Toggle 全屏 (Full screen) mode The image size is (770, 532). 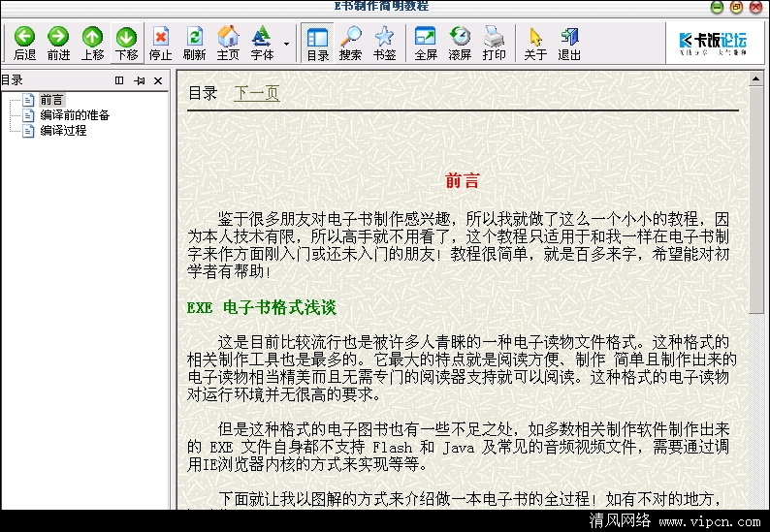click(x=426, y=43)
